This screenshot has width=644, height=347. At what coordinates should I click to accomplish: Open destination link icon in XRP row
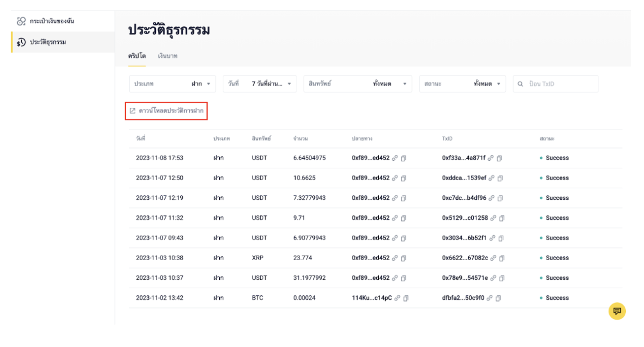[x=395, y=258]
